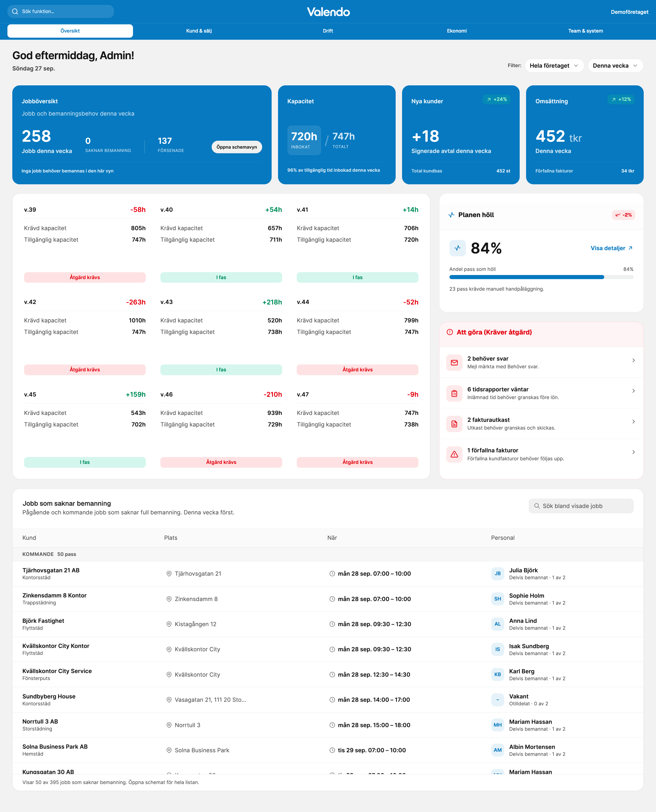The image size is (656, 812).
Task: Click the Andel pass som höll progress bar
Action: click(x=541, y=277)
